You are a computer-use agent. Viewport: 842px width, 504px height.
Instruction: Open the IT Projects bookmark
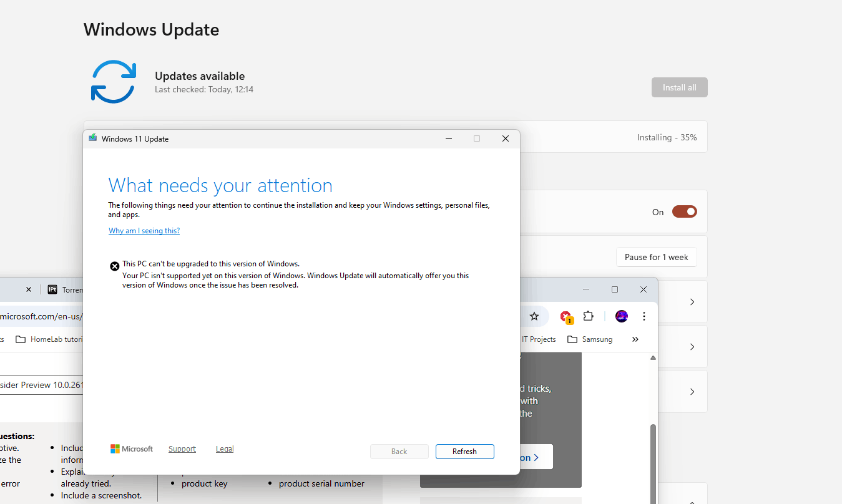538,339
